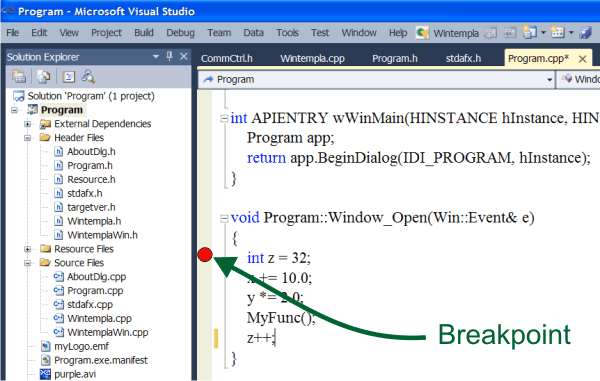This screenshot has height=381, width=600.
Task: Collapse the Source Files folder
Action: pos(28,263)
